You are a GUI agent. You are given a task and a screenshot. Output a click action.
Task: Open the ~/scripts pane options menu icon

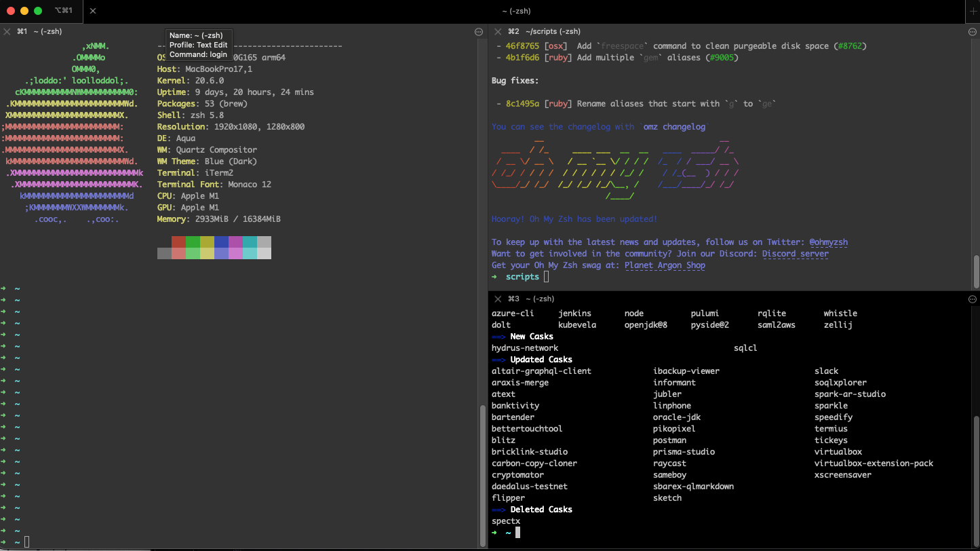point(972,32)
